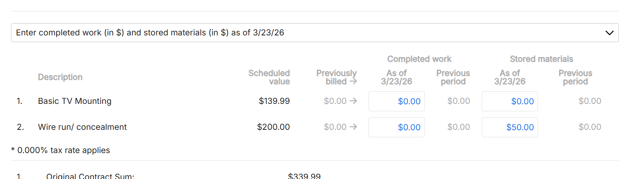
Task: Select the $50.00 stored materials field
Action: point(510,127)
